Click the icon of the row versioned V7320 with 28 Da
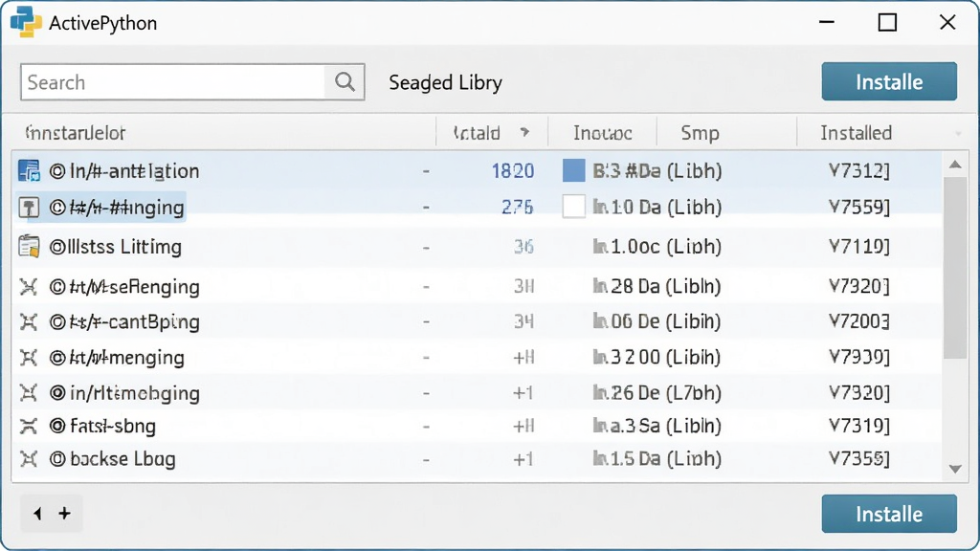The height and width of the screenshot is (551, 980). click(x=28, y=287)
